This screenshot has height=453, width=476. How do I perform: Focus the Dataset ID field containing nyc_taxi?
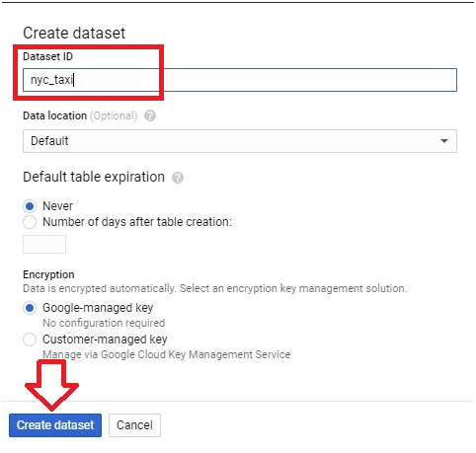click(240, 80)
